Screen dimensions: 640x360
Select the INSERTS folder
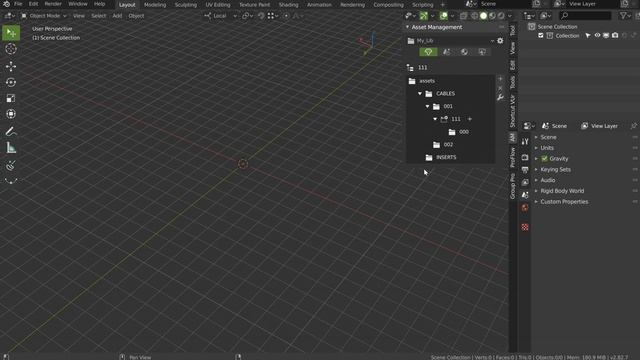coord(446,158)
